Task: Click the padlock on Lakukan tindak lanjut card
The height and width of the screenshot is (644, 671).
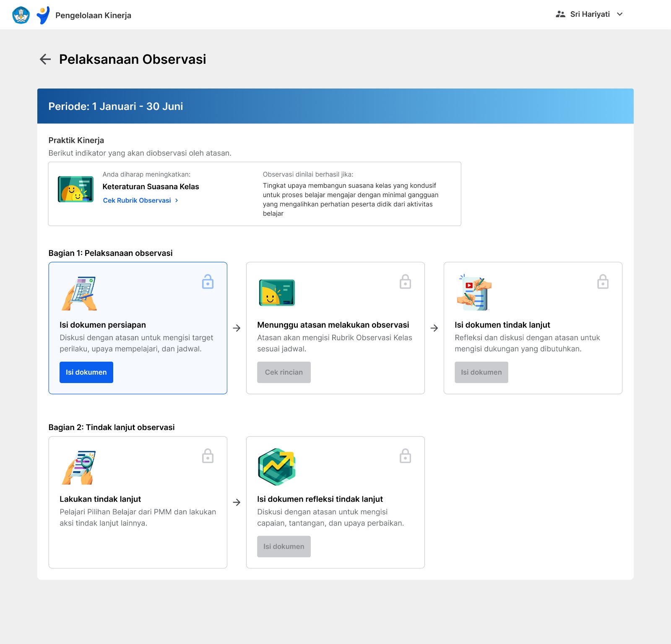Action: tap(208, 456)
